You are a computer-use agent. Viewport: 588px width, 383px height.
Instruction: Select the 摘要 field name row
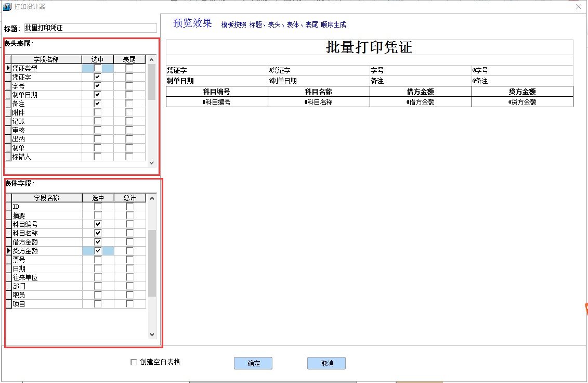pos(47,215)
